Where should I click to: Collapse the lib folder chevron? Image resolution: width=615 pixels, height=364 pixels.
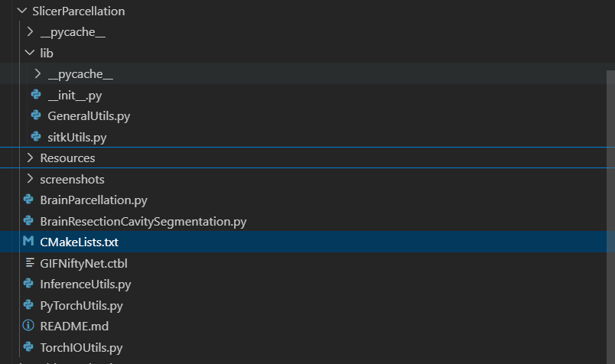pyautogui.click(x=30, y=52)
